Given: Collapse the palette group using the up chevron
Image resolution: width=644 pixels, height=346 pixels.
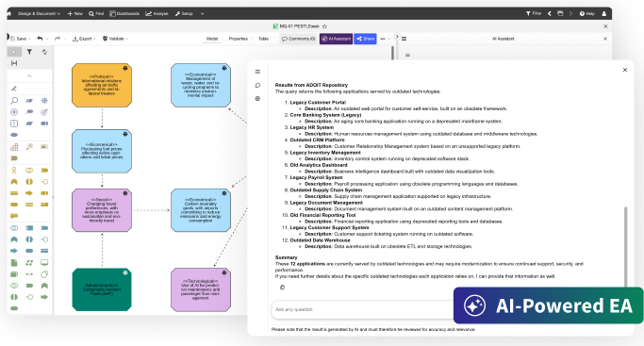Looking at the screenshot, I should click(29, 76).
